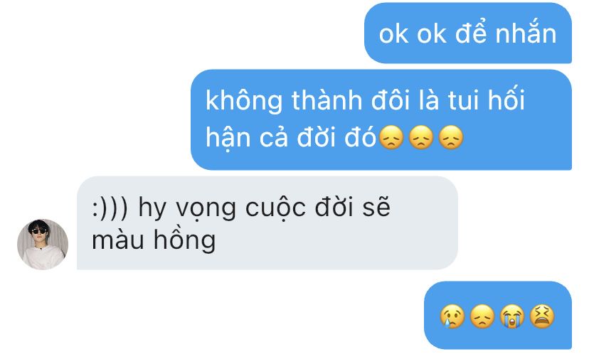Click the word "đời" in the gray bubble
This screenshot has width=589, height=364.
(x=334, y=206)
